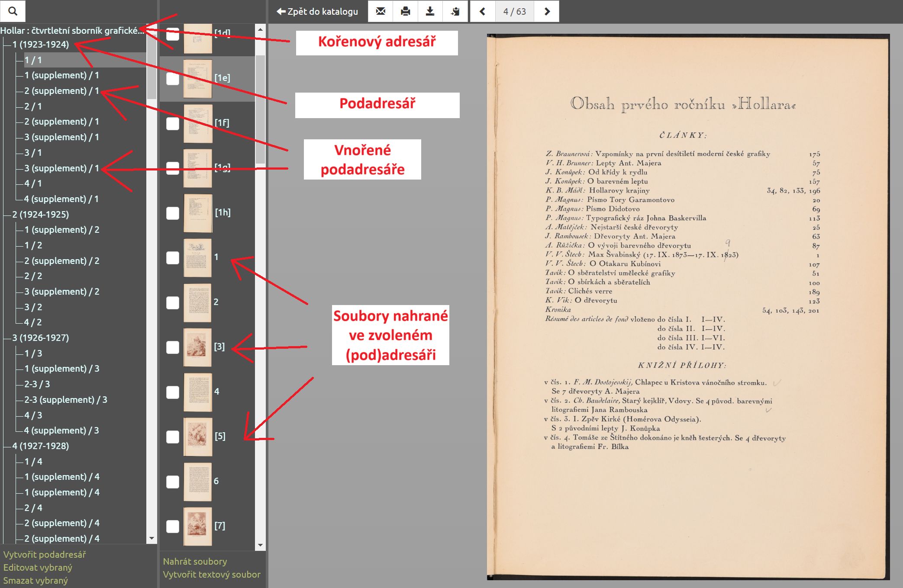Image resolution: width=903 pixels, height=588 pixels.
Task: Select subfolder 1 / 2
Action: (x=33, y=245)
